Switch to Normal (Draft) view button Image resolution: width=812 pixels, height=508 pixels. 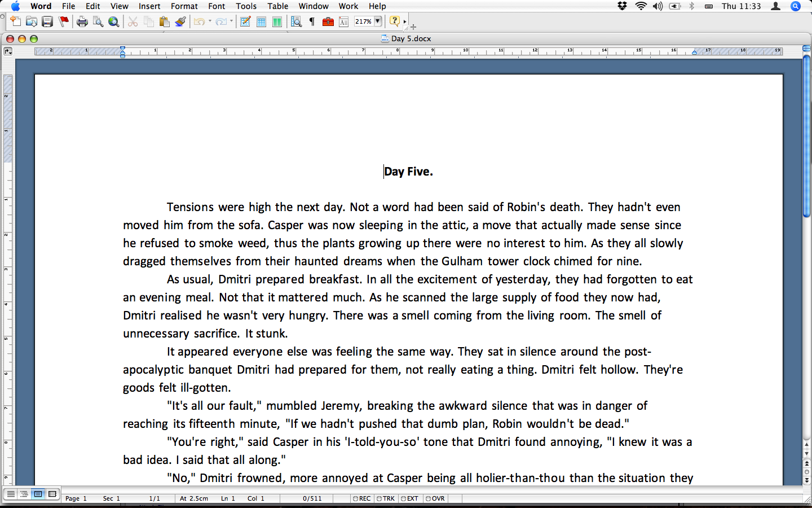coord(11,494)
